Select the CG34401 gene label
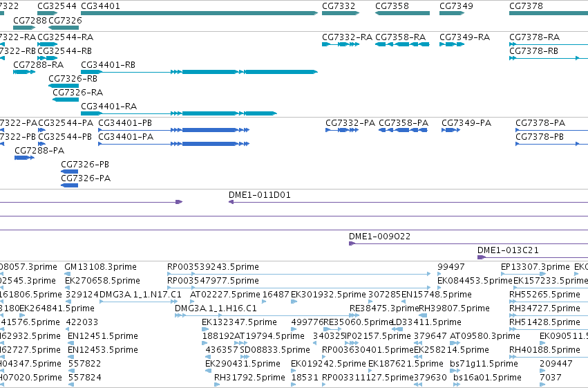The height and width of the screenshot is (388, 588). 100,6
